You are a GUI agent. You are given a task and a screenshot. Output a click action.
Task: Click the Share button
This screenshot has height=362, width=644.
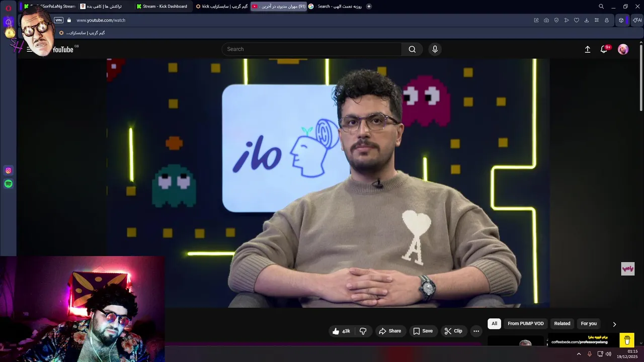[x=390, y=331]
